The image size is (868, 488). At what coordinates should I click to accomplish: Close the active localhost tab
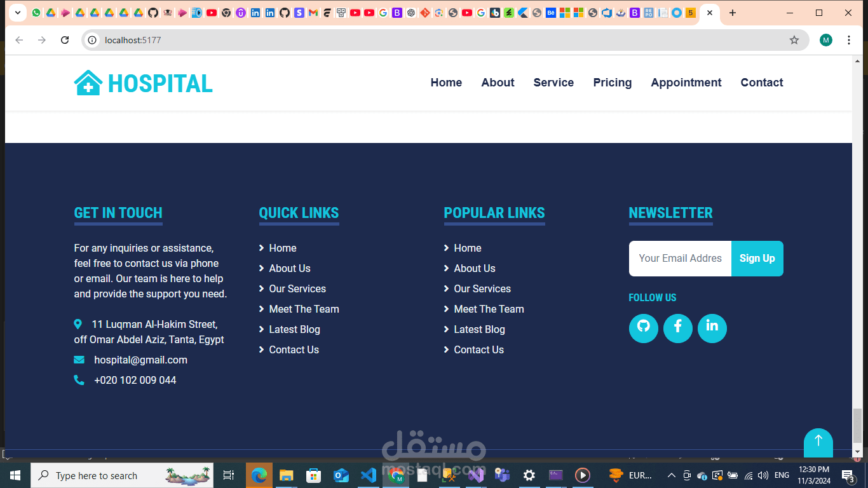710,13
